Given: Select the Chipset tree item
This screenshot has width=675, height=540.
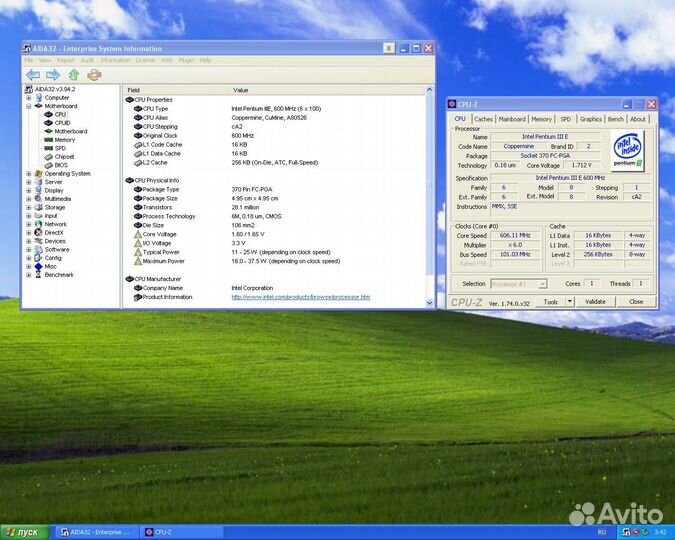Looking at the screenshot, I should coord(64,157).
